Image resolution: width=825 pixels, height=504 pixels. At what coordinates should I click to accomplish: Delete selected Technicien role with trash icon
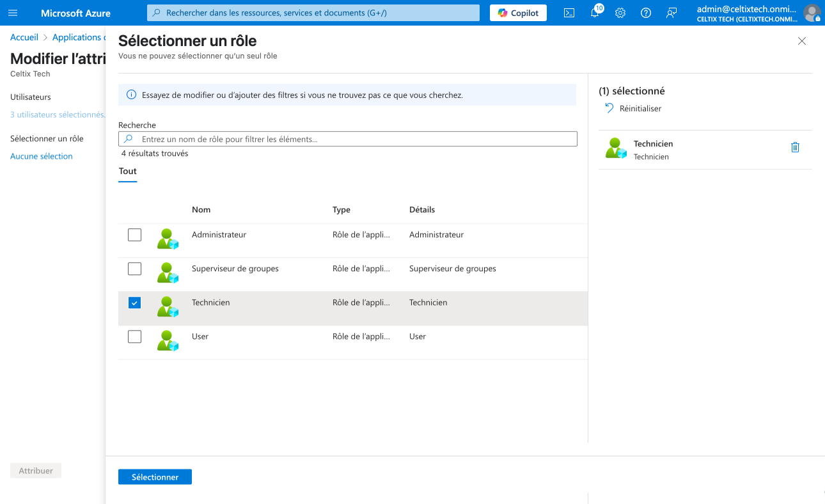click(x=795, y=147)
